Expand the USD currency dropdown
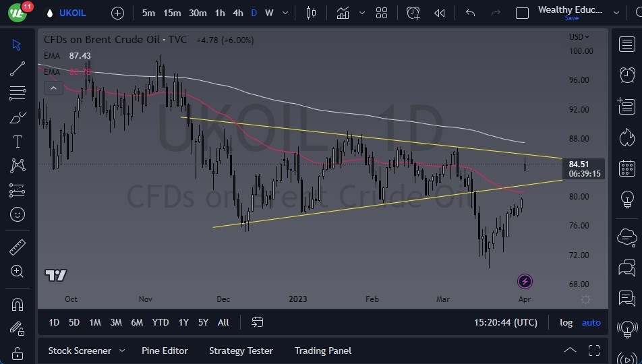This screenshot has height=364, width=642. [579, 37]
